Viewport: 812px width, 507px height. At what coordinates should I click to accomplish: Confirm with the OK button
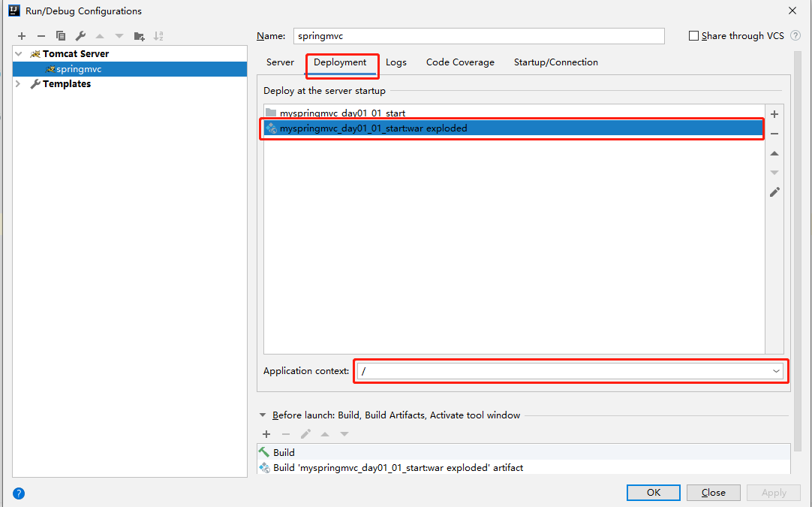pyautogui.click(x=654, y=493)
